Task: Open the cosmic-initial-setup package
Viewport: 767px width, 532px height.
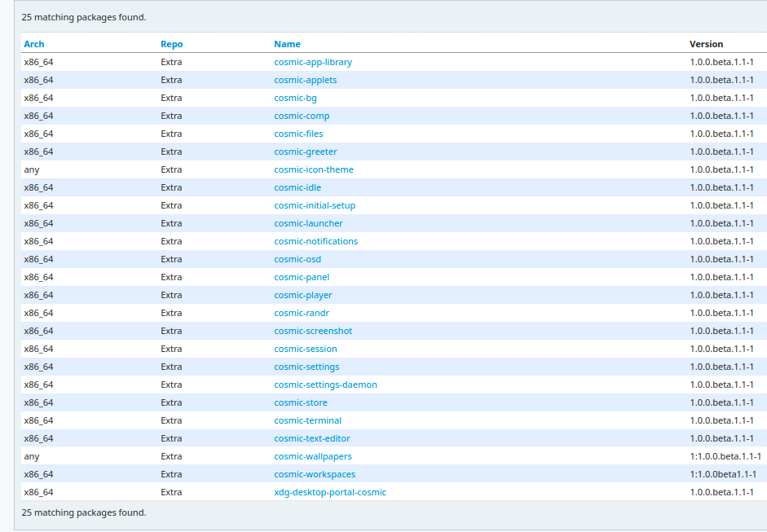Action: tap(315, 205)
